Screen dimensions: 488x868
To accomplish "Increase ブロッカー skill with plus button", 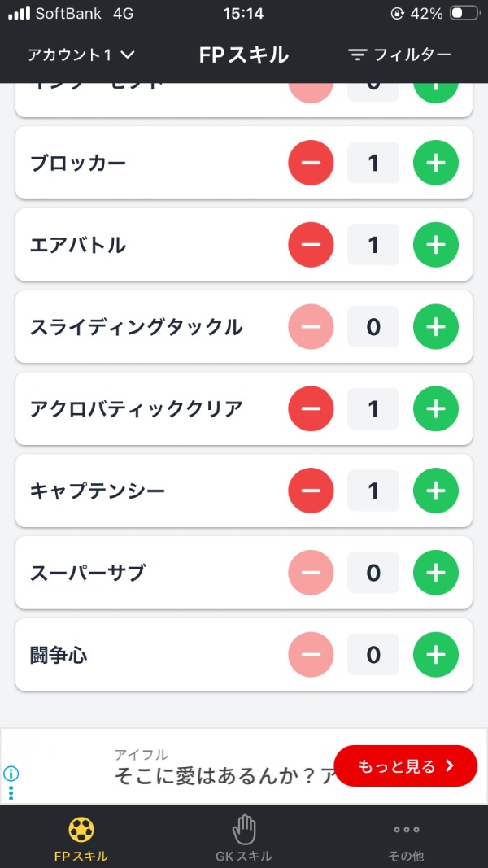I will pyautogui.click(x=436, y=163).
